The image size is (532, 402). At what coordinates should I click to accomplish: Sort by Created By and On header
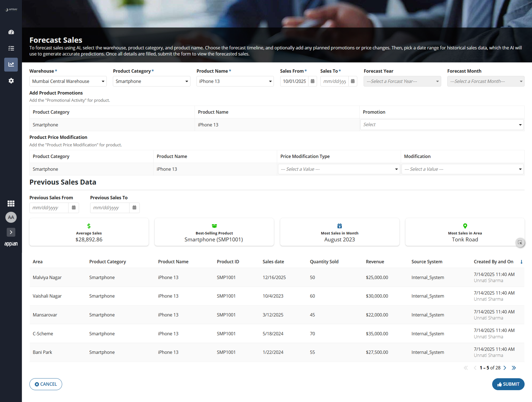[493, 262]
